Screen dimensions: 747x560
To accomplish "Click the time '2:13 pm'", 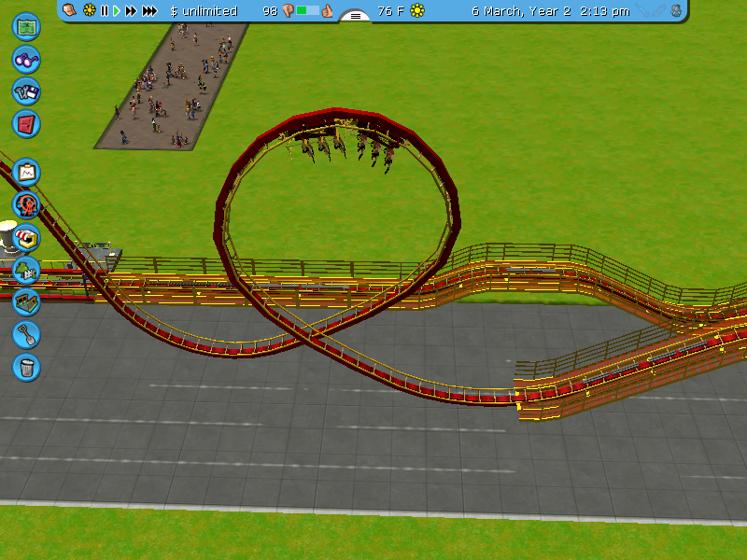I will click(x=604, y=11).
